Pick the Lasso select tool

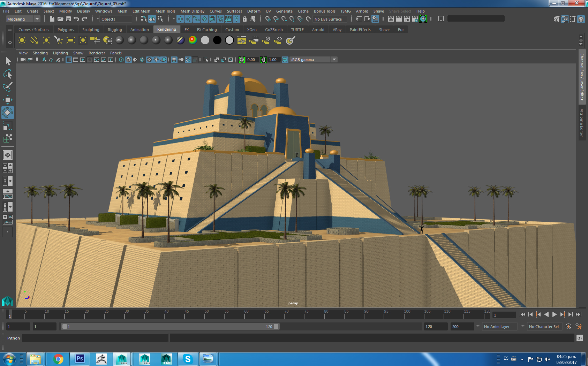tap(7, 74)
